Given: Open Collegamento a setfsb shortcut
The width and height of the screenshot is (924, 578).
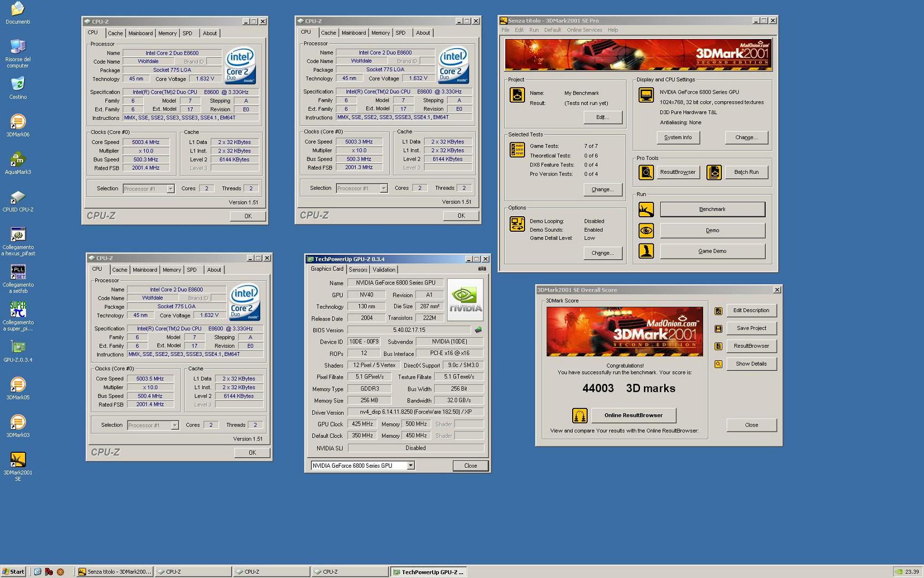Looking at the screenshot, I should (x=18, y=272).
